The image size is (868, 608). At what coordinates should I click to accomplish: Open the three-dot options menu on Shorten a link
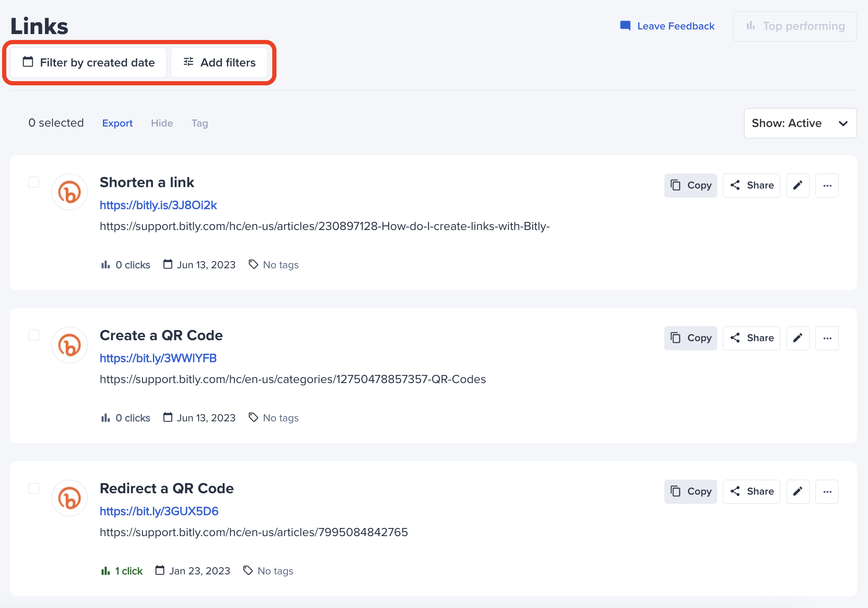(826, 185)
